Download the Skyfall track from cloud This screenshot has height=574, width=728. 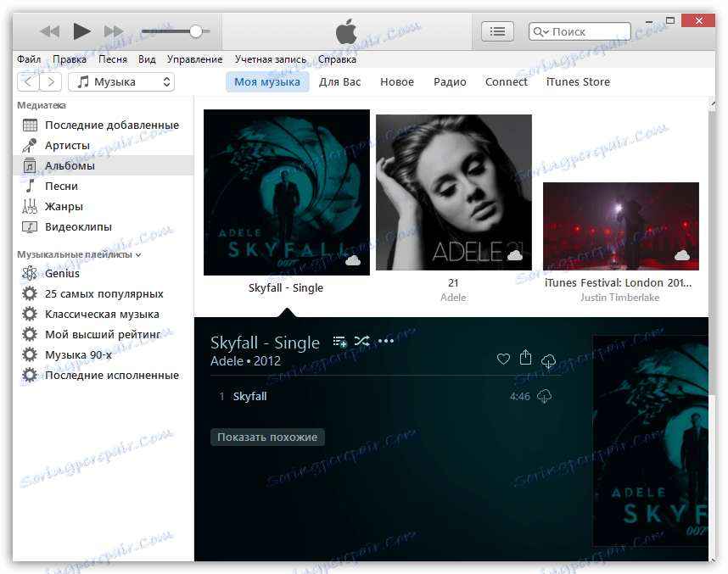coord(544,397)
